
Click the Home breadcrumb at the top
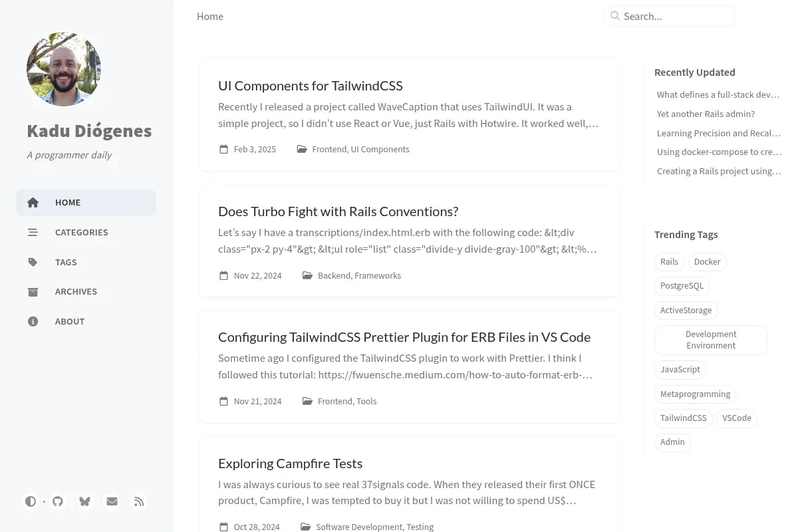[210, 17]
